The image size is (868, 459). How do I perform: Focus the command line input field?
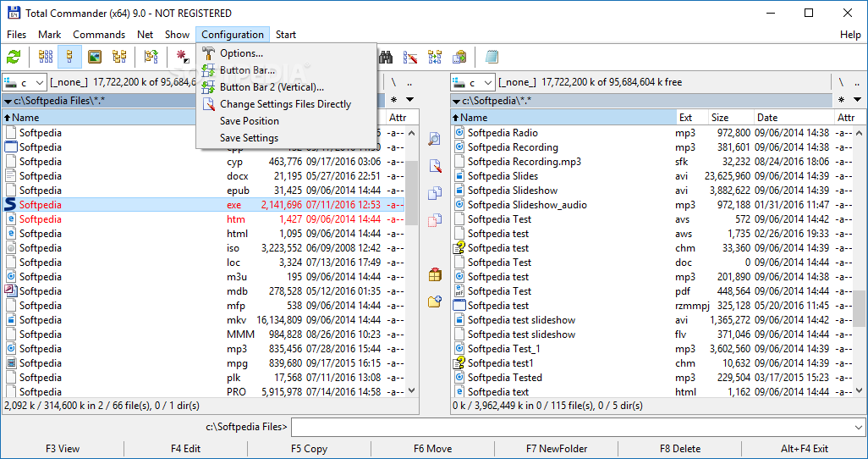[x=571, y=428]
